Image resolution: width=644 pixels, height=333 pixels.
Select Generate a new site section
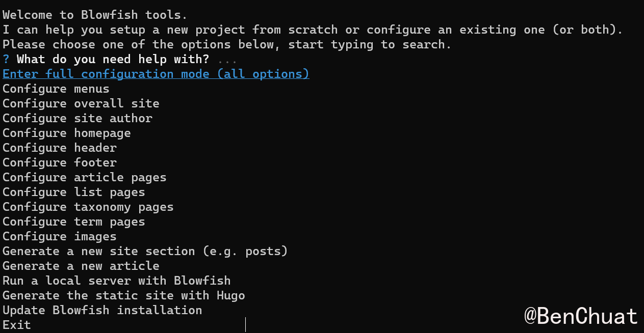click(x=145, y=252)
